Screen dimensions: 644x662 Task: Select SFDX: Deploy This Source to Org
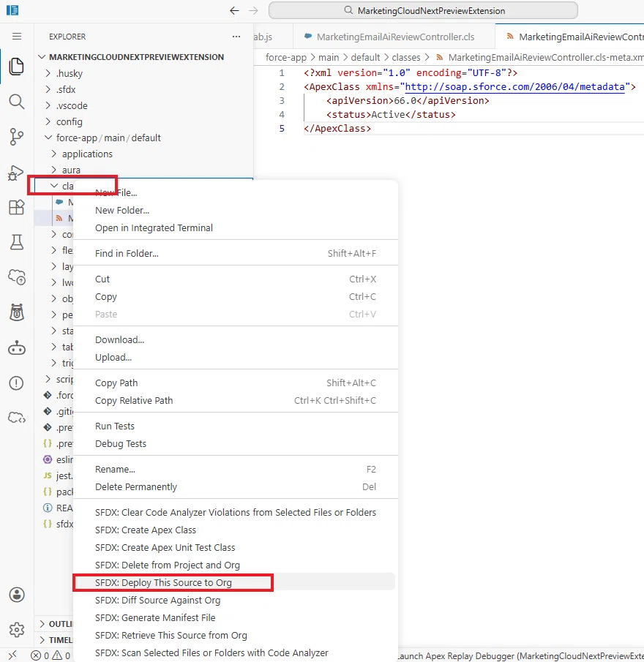[236, 582]
